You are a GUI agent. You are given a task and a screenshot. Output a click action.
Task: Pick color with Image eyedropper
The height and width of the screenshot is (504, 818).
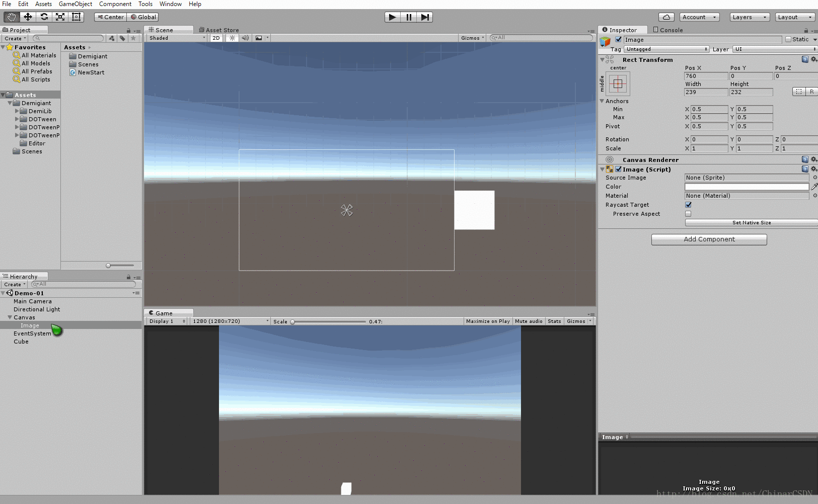814,187
